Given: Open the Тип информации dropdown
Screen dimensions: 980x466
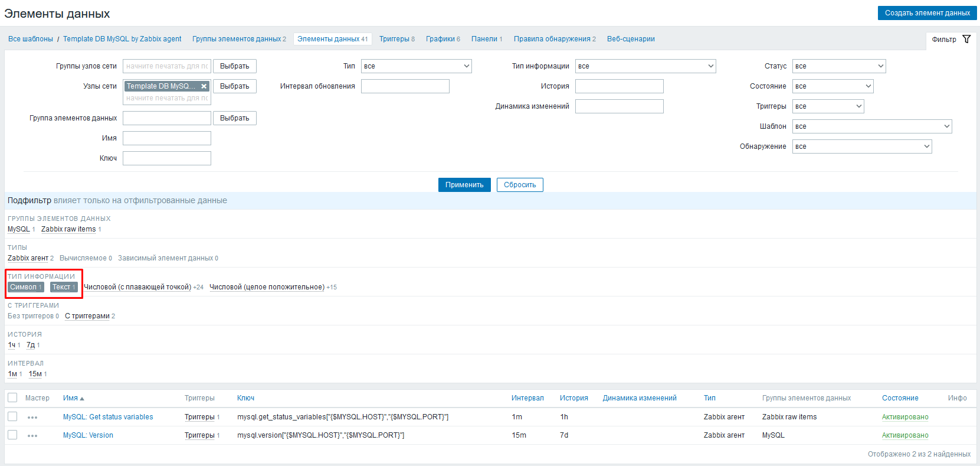Looking at the screenshot, I should point(645,66).
